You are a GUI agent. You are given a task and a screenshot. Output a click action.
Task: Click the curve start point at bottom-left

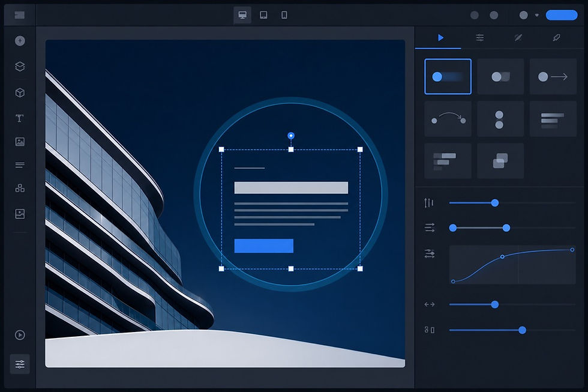[x=453, y=282]
